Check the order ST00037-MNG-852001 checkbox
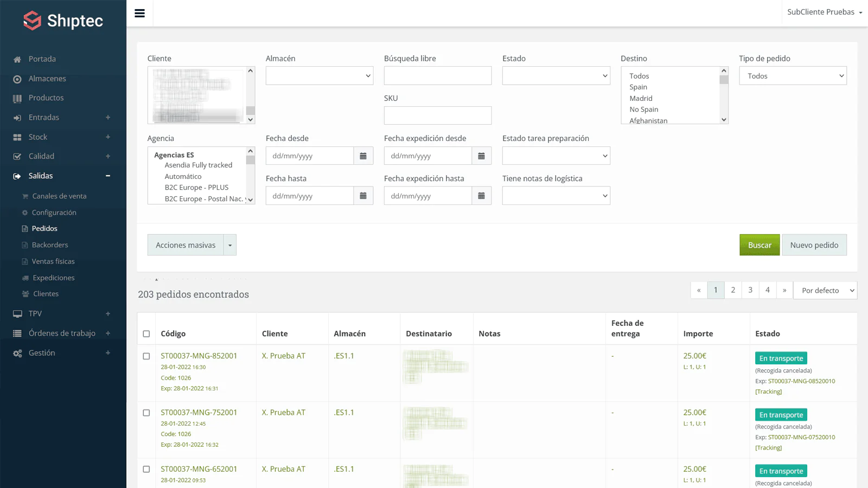868x488 pixels. click(146, 356)
